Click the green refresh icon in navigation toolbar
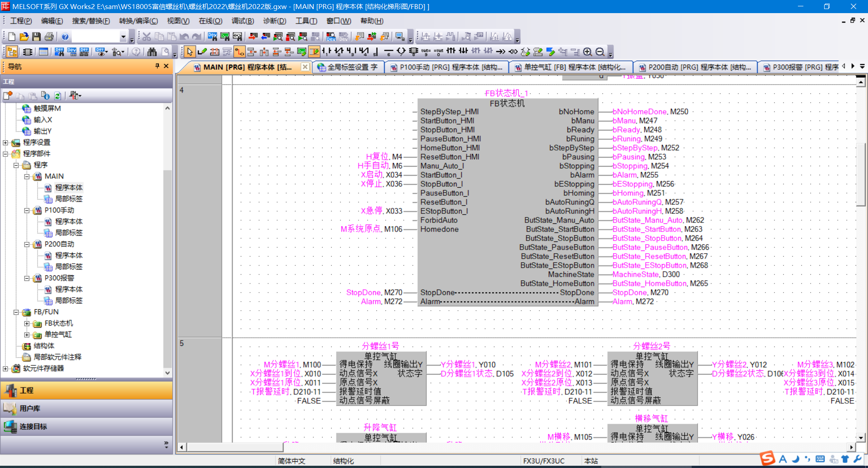The height and width of the screenshot is (468, 868). click(x=57, y=95)
